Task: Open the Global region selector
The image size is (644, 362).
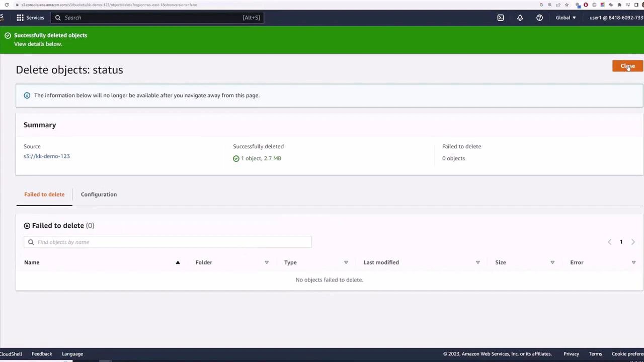Action: tap(566, 18)
